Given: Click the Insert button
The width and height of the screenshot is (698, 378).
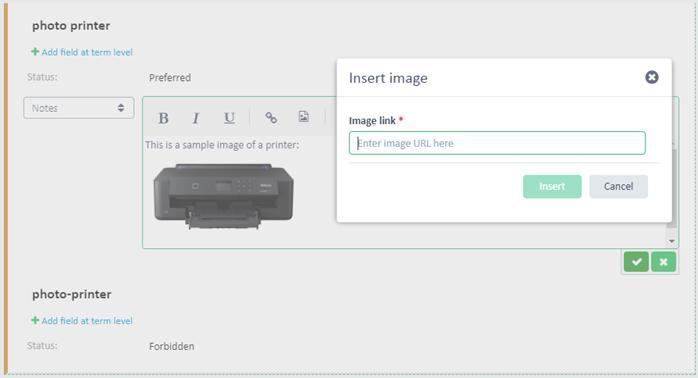Looking at the screenshot, I should pyautogui.click(x=552, y=187).
